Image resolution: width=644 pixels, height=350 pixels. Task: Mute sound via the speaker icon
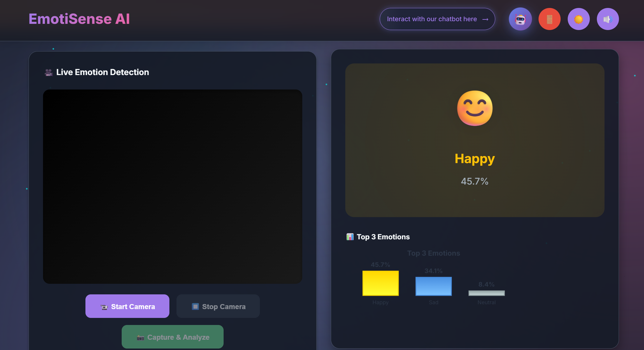pos(607,19)
